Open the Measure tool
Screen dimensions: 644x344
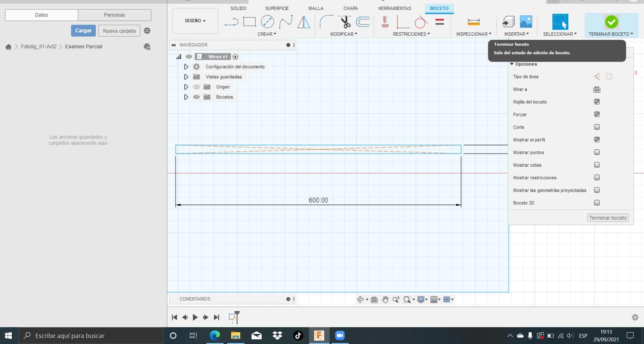click(x=473, y=22)
